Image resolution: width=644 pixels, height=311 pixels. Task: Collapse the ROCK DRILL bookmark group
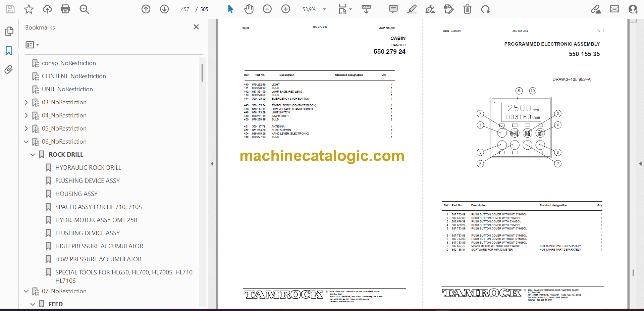(x=33, y=155)
